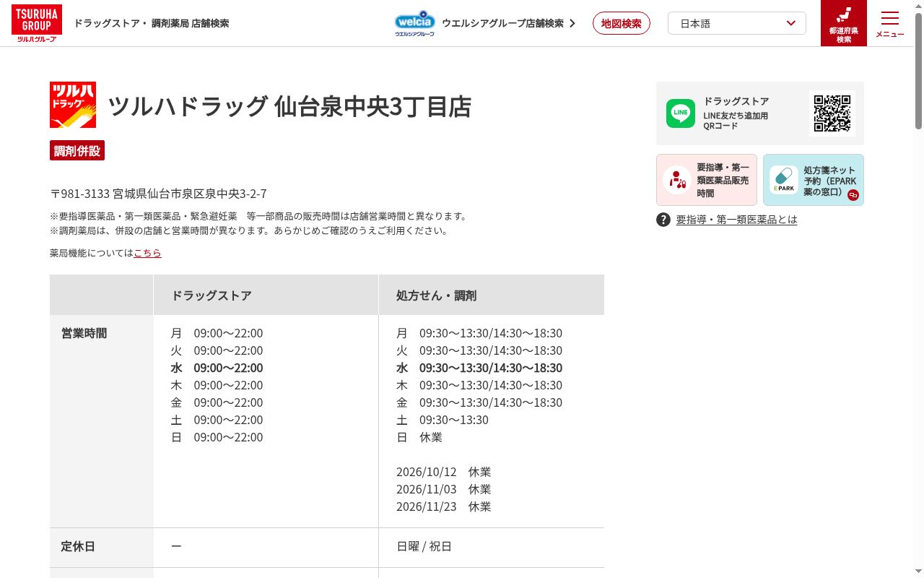Viewport: 924px width, 578px height.
Task: Click the 2026/11/03 休業 closure date
Action: point(444,489)
